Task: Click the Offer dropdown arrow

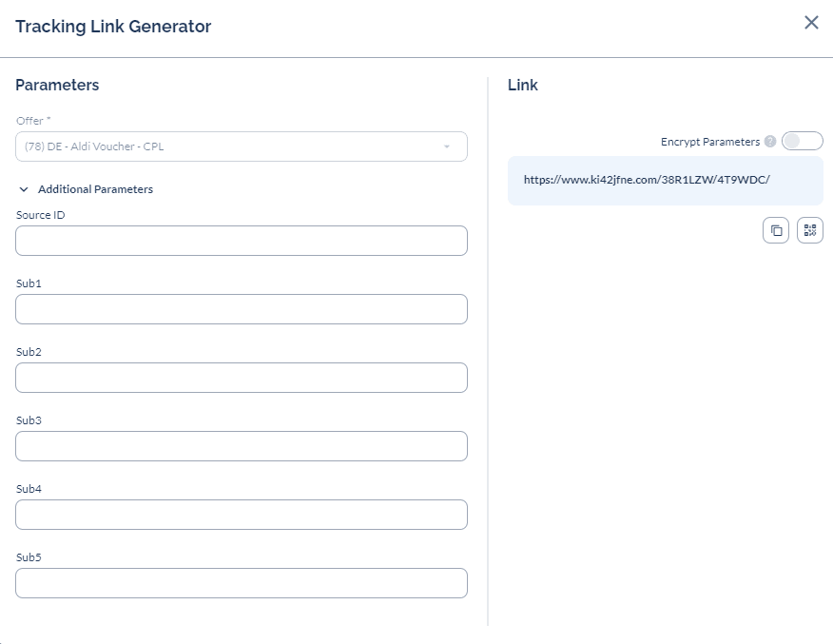Action: [x=447, y=146]
